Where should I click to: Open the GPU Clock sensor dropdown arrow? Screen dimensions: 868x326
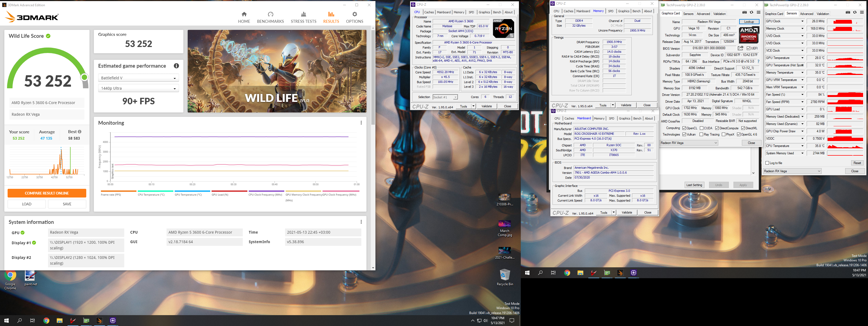coord(802,21)
